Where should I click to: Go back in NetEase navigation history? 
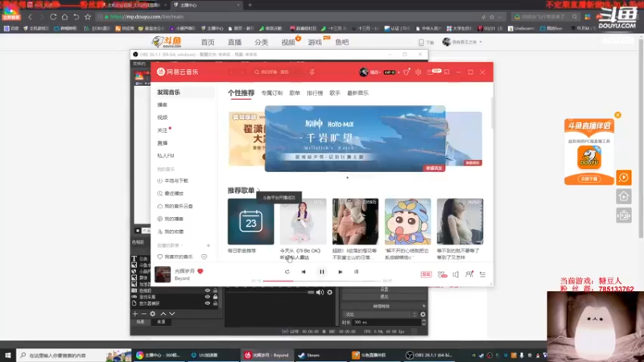pyautogui.click(x=231, y=72)
